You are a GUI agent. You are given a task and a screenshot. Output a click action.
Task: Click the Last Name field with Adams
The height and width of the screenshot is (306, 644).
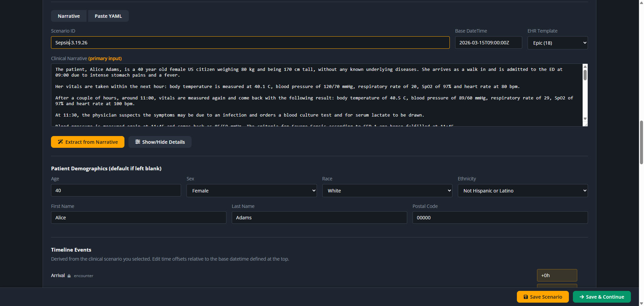tap(319, 218)
